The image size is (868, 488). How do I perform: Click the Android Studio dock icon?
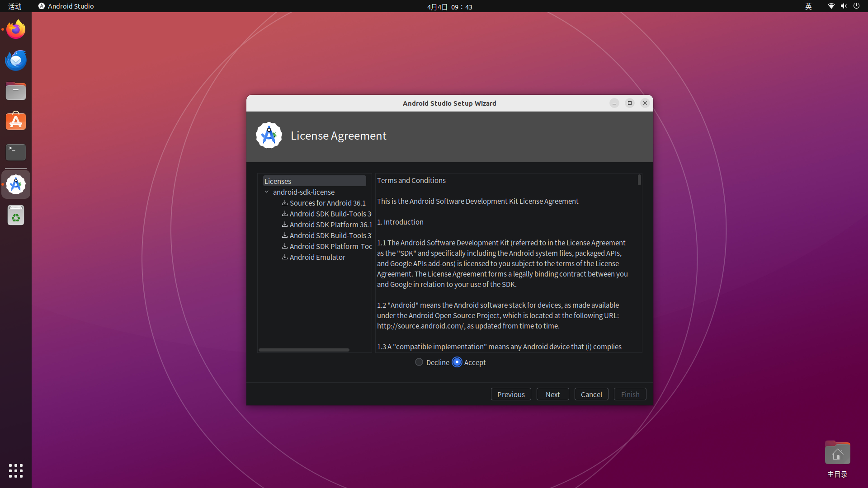[16, 185]
